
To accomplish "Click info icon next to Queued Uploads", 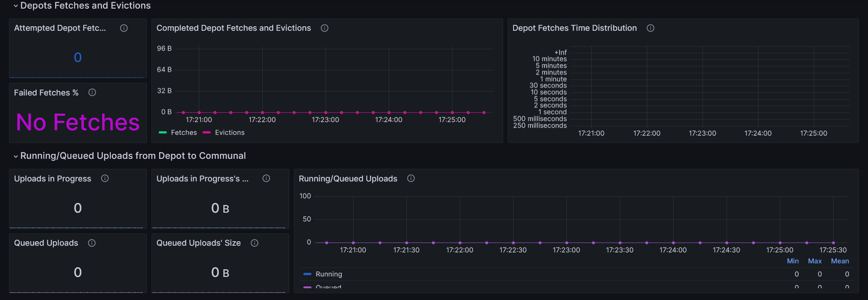I will (x=92, y=243).
